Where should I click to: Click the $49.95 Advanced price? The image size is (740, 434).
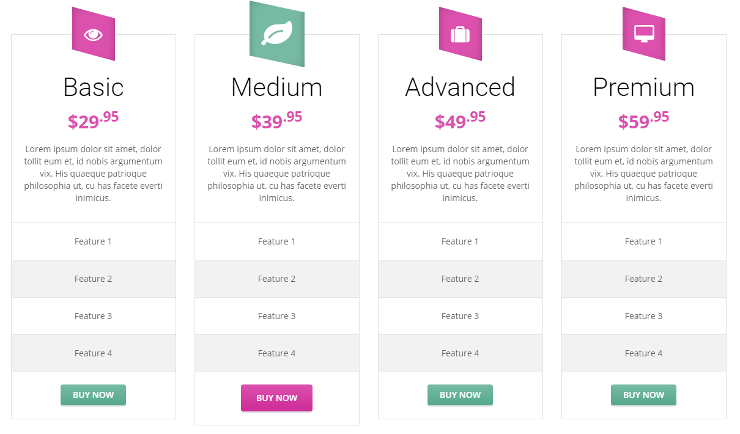pyautogui.click(x=460, y=120)
